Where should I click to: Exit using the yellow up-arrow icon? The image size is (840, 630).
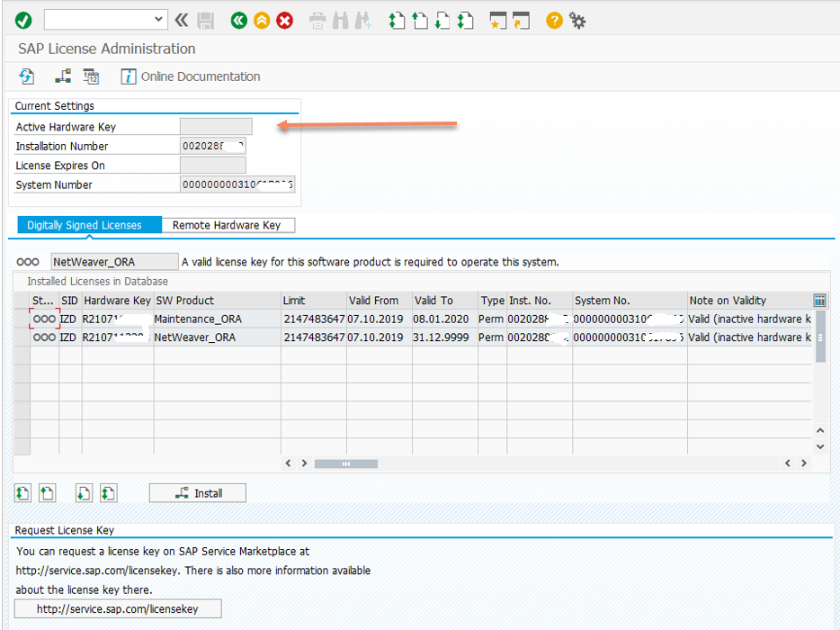point(262,21)
